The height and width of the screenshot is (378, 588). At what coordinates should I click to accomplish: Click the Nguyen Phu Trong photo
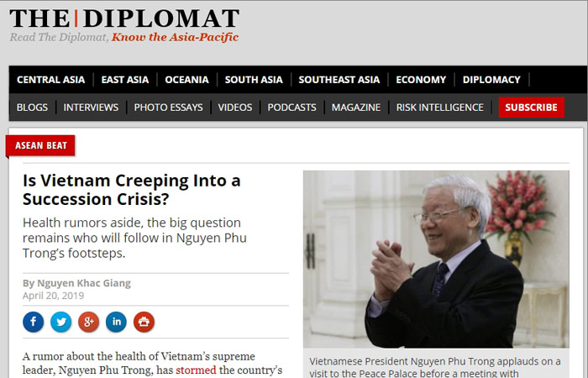436,259
